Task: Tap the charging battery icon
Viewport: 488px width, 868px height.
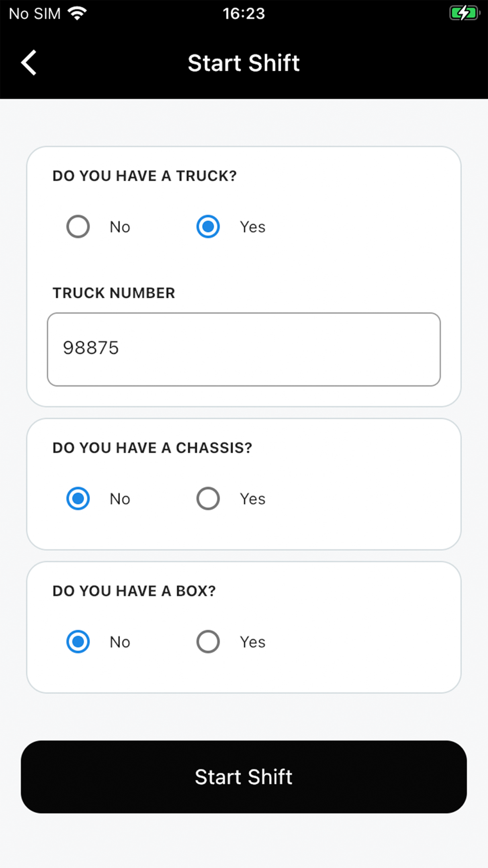Action: pyautogui.click(x=464, y=13)
